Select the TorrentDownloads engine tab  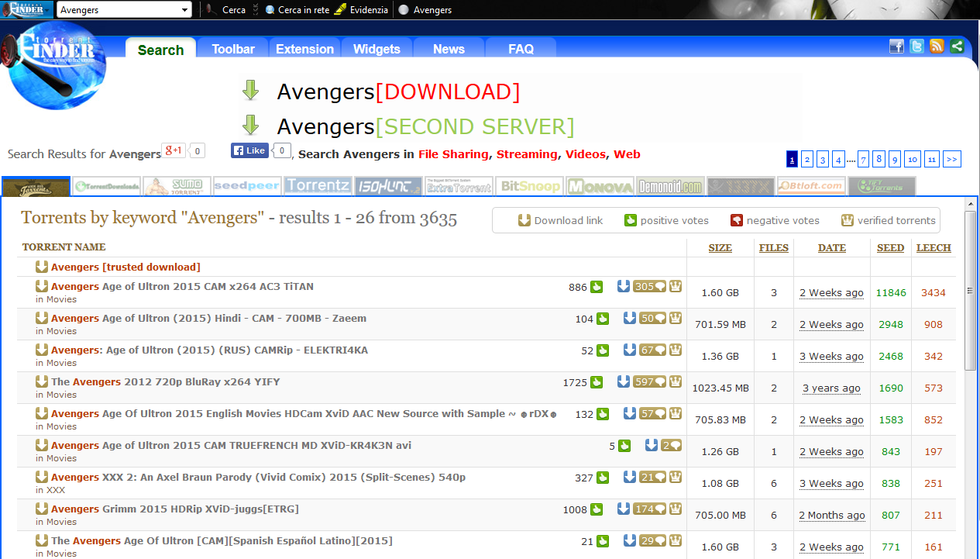click(x=107, y=186)
